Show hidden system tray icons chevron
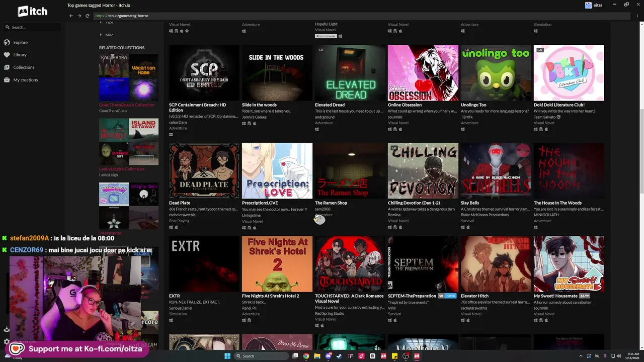 [582, 356]
